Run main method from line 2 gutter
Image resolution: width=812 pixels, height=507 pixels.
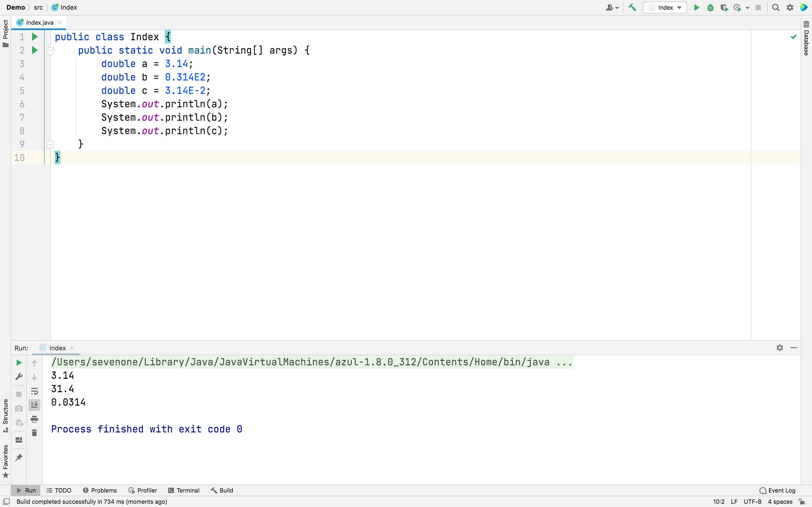click(35, 50)
